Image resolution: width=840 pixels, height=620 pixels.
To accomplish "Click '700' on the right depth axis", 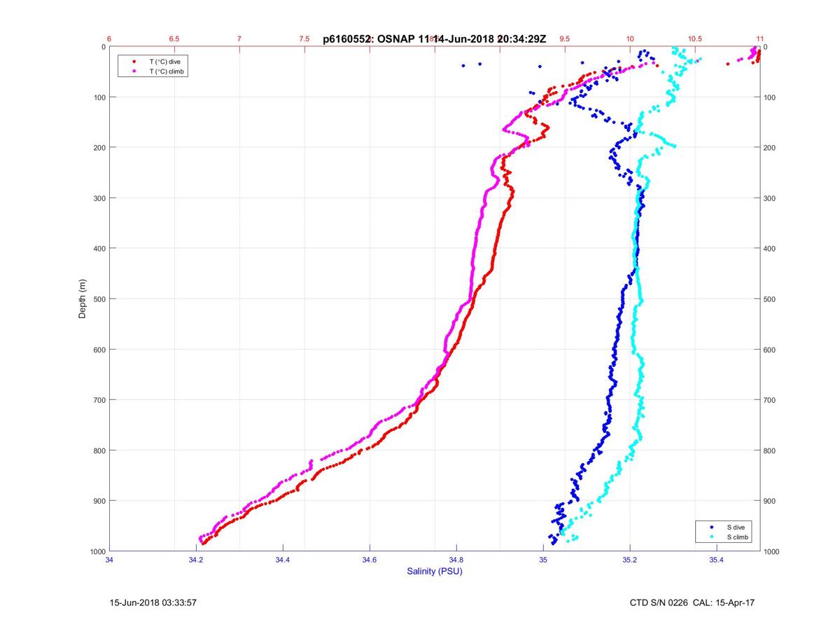I will [x=770, y=400].
